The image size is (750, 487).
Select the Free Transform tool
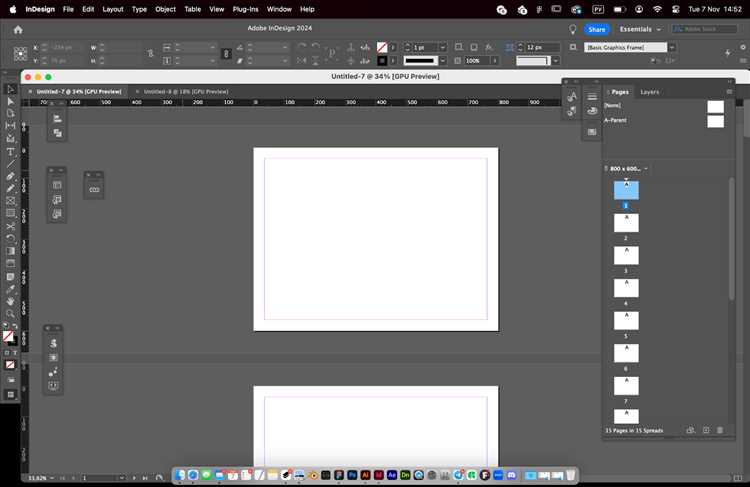(x=11, y=238)
